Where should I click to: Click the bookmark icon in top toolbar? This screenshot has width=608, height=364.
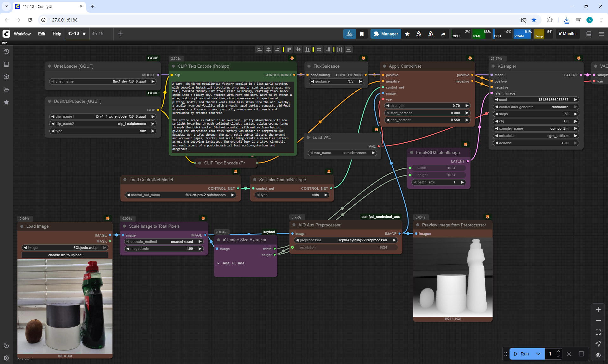362,34
